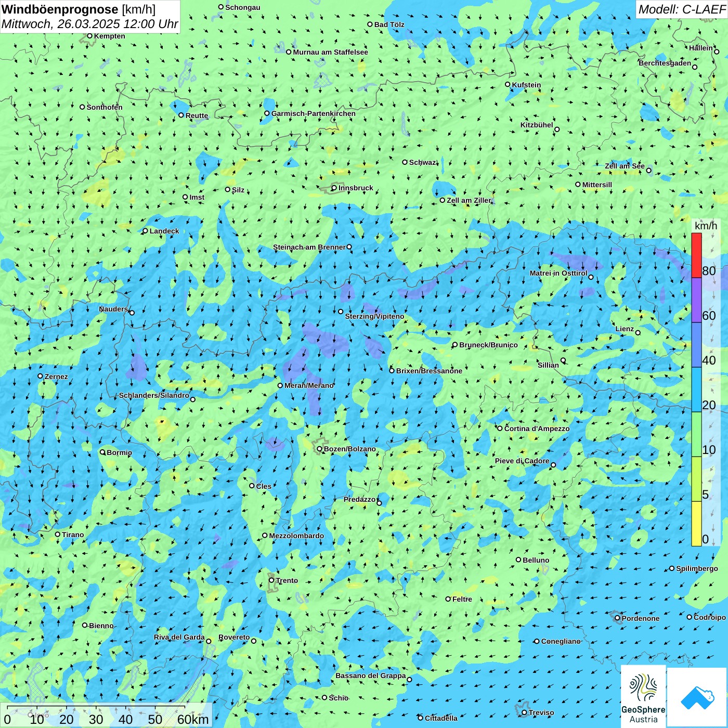
Task: Click the Meran/Merano city marker
Action: pos(280,385)
